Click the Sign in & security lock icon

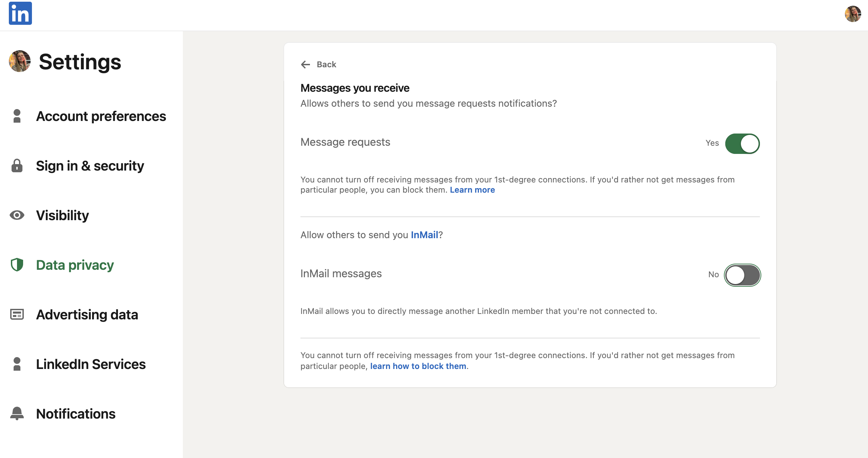coord(17,166)
